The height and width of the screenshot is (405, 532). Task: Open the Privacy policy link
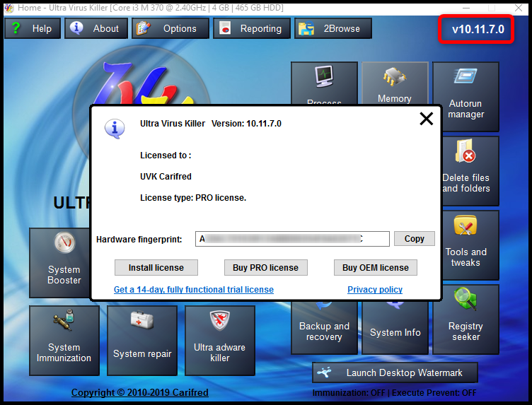coord(375,289)
